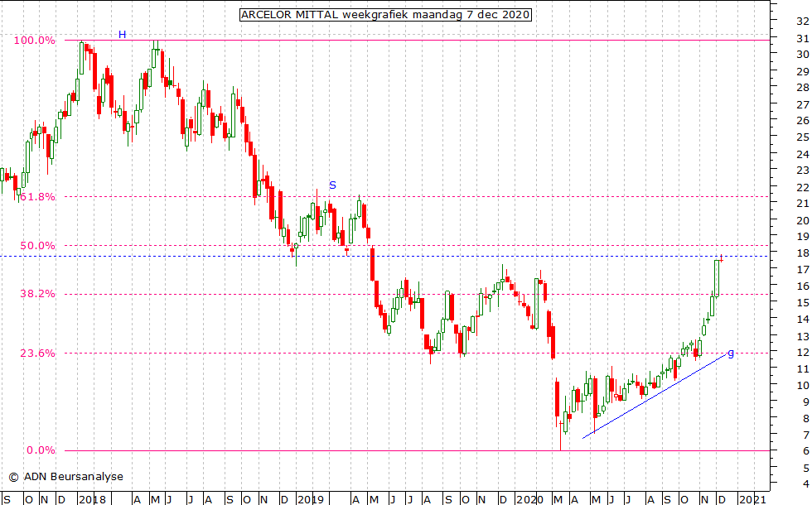The image size is (812, 505).
Task: Click price axis value '9'
Action: coord(805,402)
